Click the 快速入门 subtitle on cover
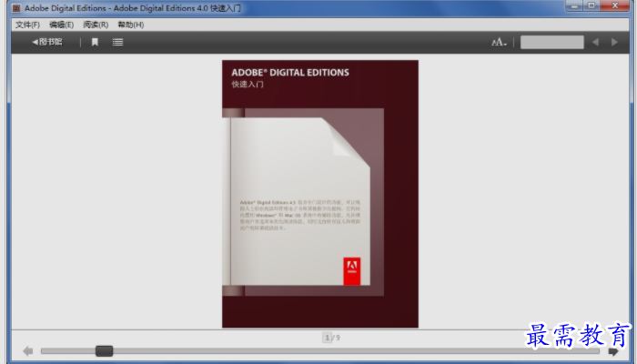This screenshot has height=364, width=637. click(248, 85)
